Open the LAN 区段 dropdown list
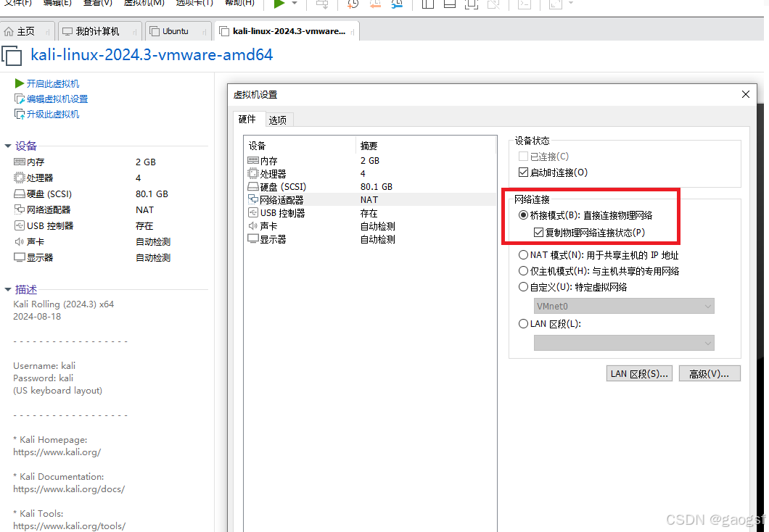 pyautogui.click(x=624, y=343)
